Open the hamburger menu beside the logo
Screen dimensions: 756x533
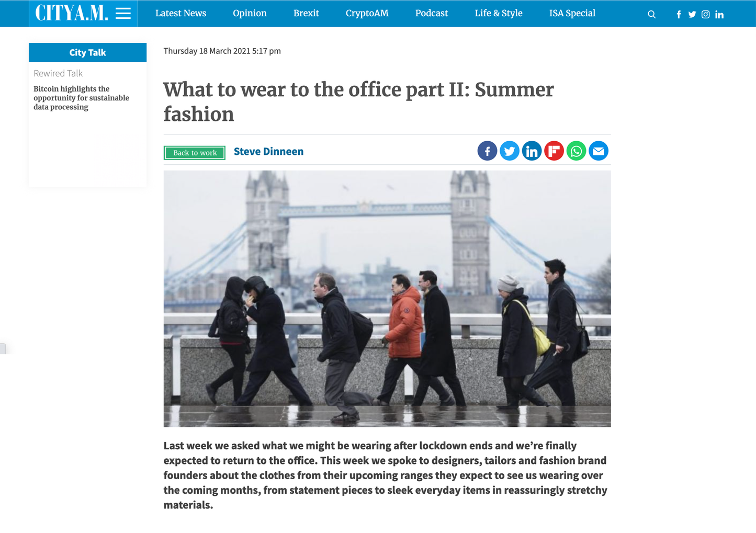(123, 14)
